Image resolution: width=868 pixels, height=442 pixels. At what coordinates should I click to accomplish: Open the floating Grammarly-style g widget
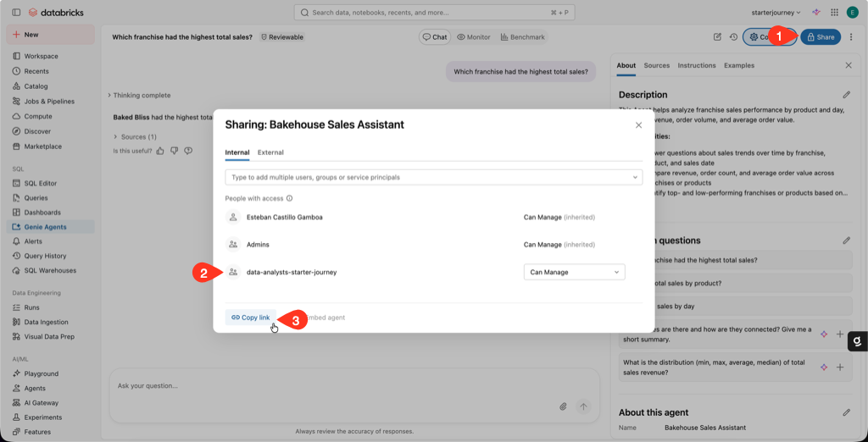coord(858,342)
